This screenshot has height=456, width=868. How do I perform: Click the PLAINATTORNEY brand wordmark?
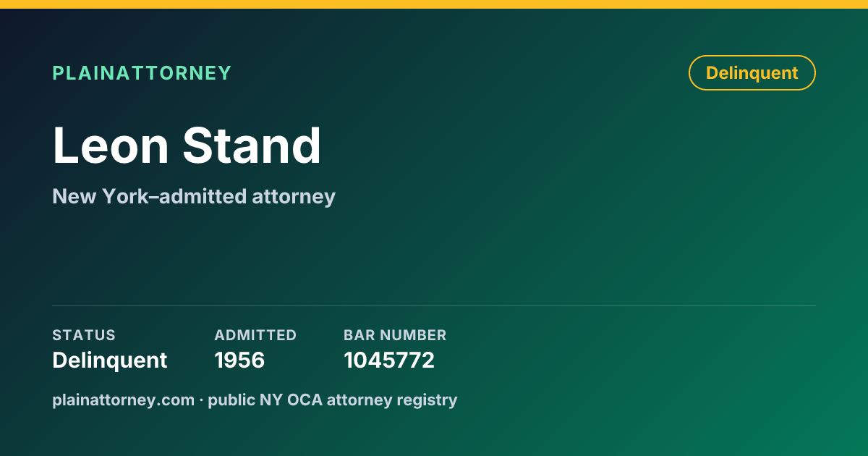click(142, 73)
